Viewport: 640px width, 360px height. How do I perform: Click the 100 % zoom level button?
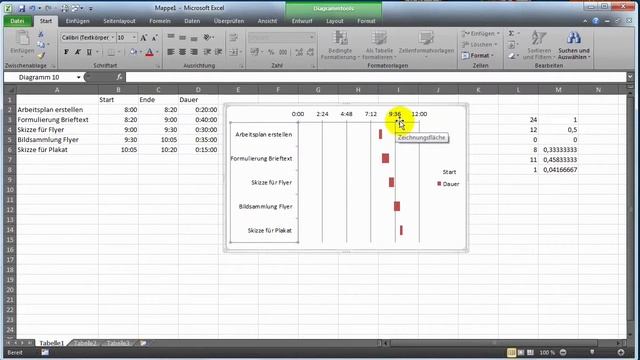(547, 352)
